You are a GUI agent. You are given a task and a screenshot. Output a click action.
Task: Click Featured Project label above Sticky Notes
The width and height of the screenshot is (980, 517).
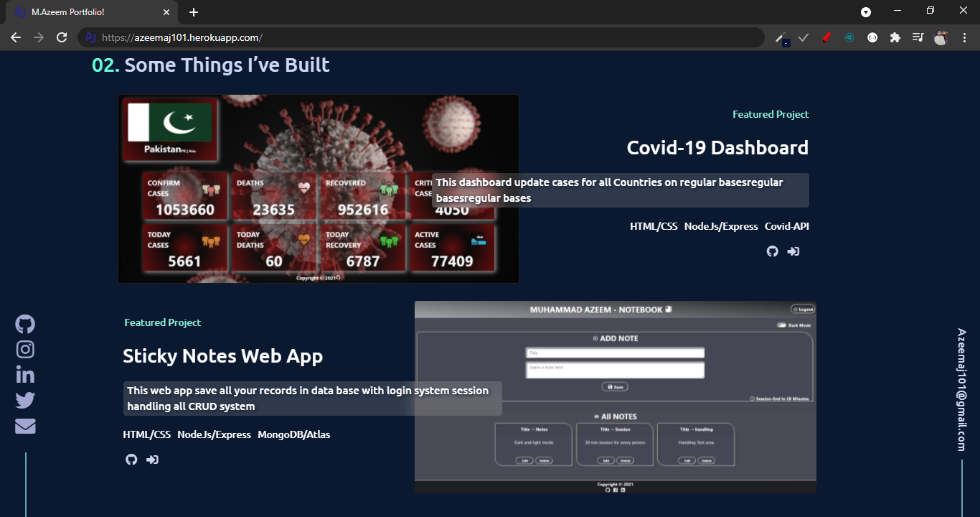tap(163, 322)
